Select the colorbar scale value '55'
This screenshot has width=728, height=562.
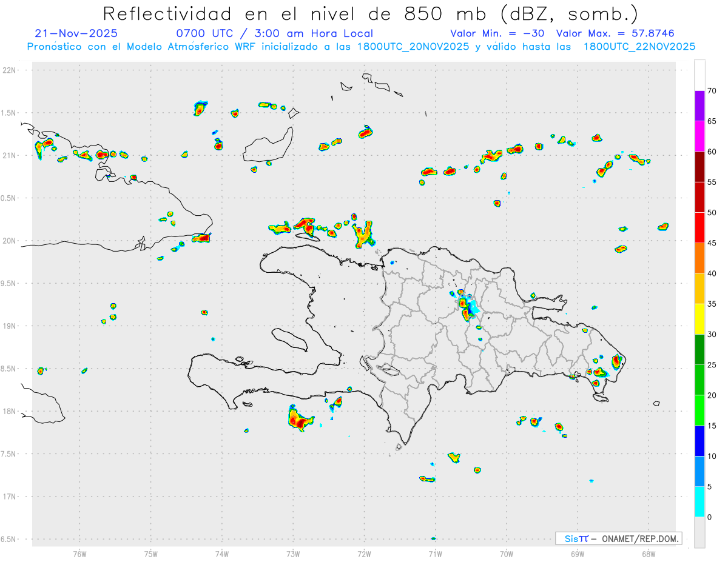pos(712,182)
